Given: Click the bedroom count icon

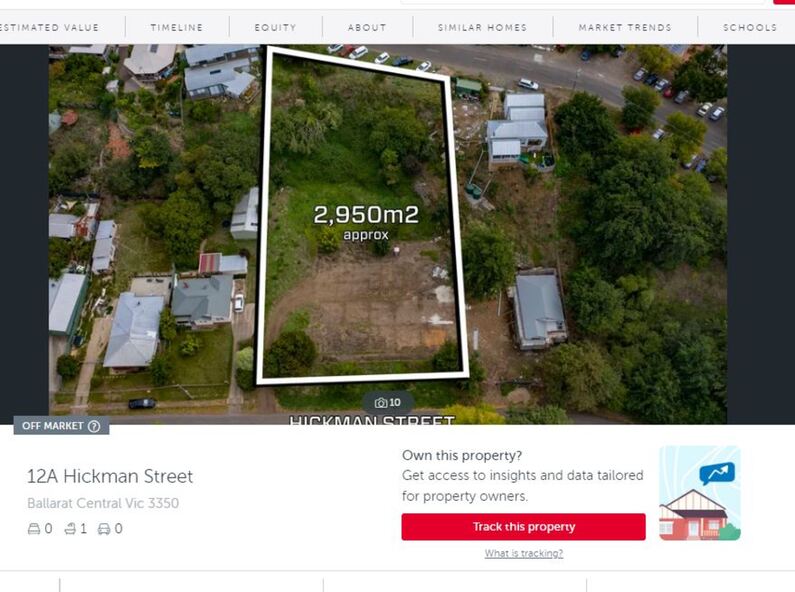Looking at the screenshot, I should tap(33, 529).
